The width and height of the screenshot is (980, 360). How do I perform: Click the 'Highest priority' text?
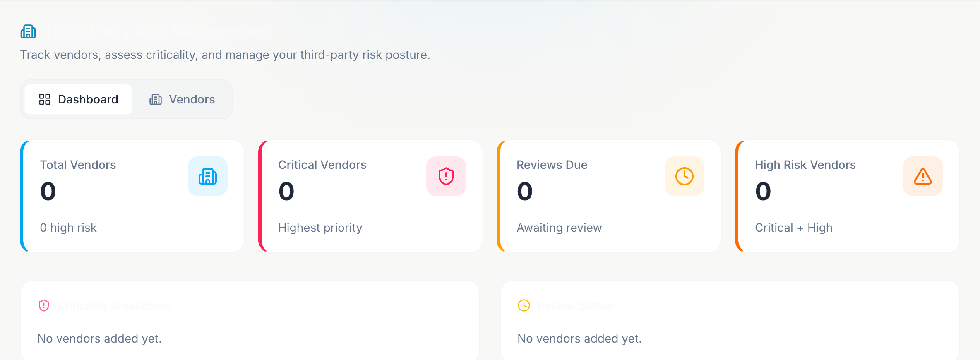320,228
